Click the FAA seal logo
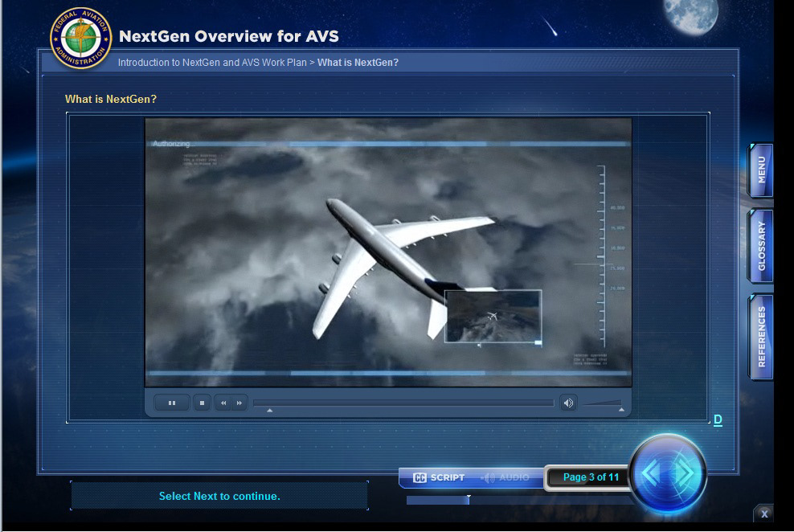Viewport: 794px width, 532px height. [80, 38]
